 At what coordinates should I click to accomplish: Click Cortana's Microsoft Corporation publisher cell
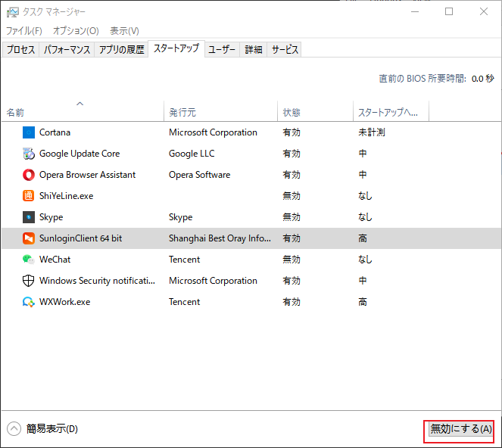[x=213, y=132]
